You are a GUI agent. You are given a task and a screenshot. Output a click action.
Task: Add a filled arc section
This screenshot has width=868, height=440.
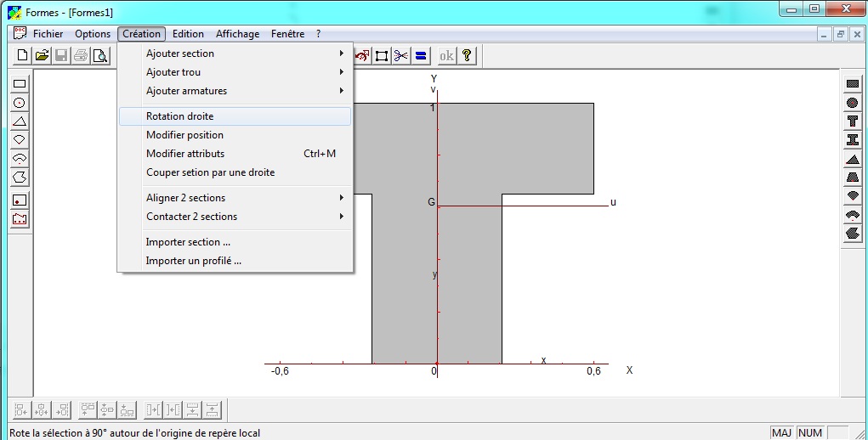[853, 214]
